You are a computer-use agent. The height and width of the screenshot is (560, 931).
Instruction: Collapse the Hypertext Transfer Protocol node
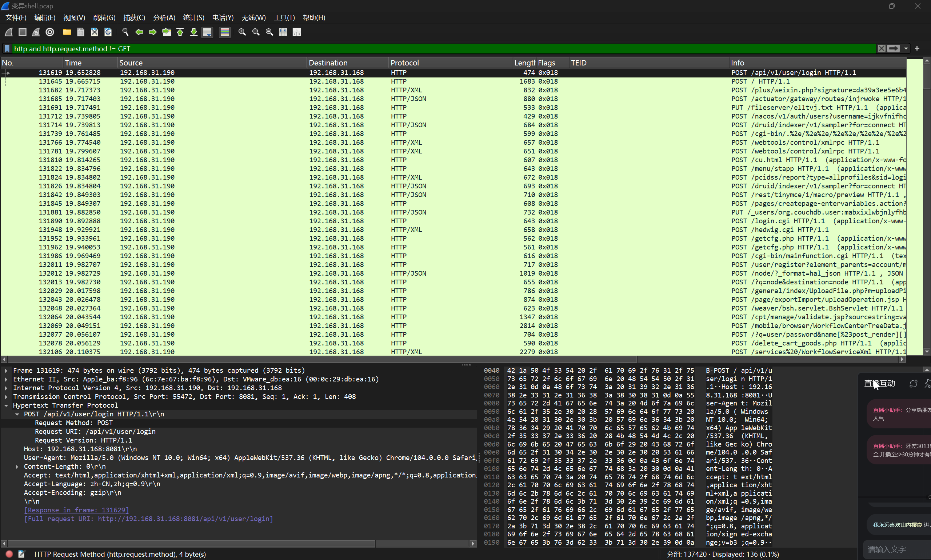coord(6,405)
